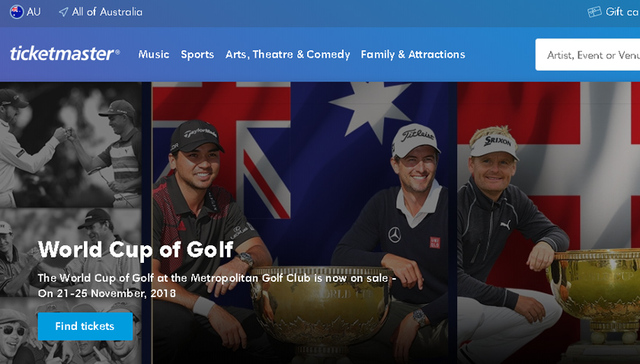Open the Sports menu
Viewport: 640px width, 364px height.
pos(197,54)
